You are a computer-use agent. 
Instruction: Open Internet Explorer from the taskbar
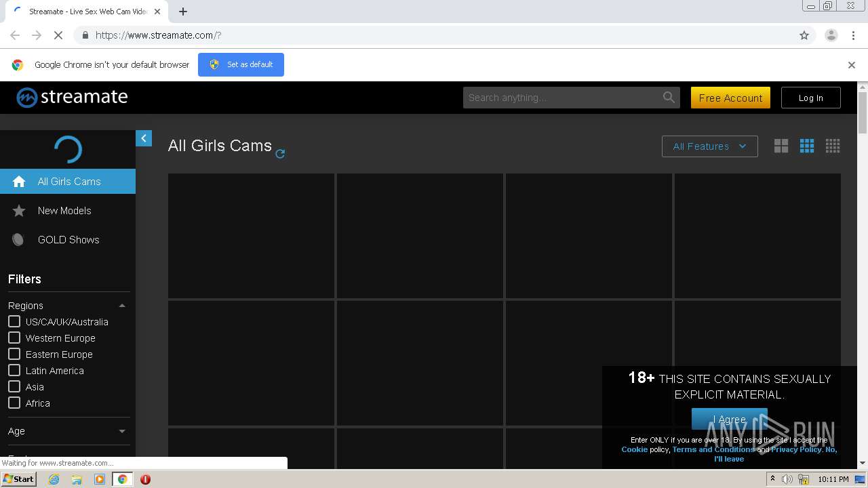pos(54,479)
